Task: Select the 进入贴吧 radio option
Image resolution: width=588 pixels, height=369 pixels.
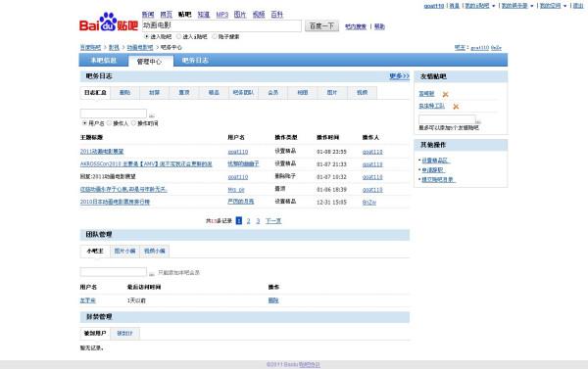Action: [147, 36]
